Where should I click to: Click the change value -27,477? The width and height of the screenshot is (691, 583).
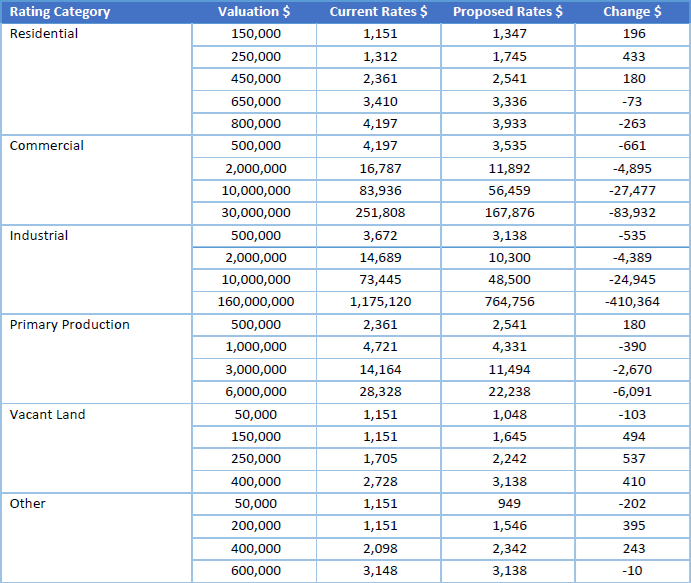632,191
